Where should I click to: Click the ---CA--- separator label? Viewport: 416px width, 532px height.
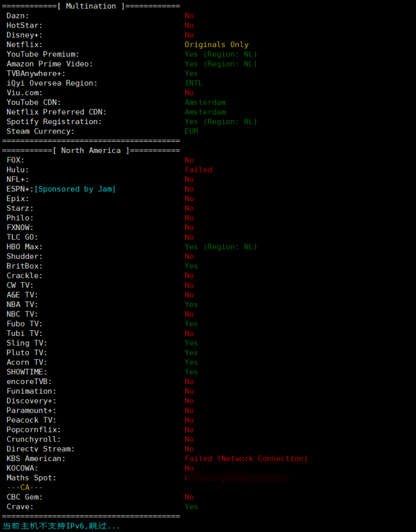tap(25, 488)
